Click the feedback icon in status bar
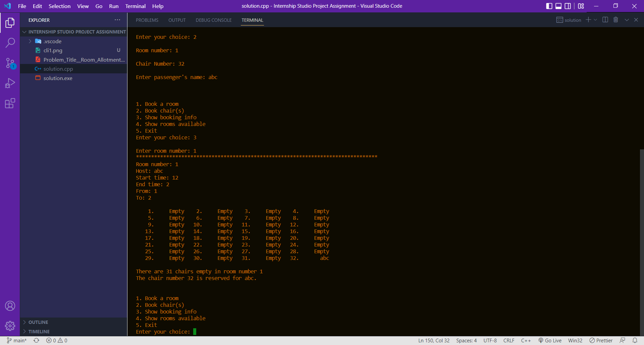The image size is (644, 345). (x=623, y=340)
